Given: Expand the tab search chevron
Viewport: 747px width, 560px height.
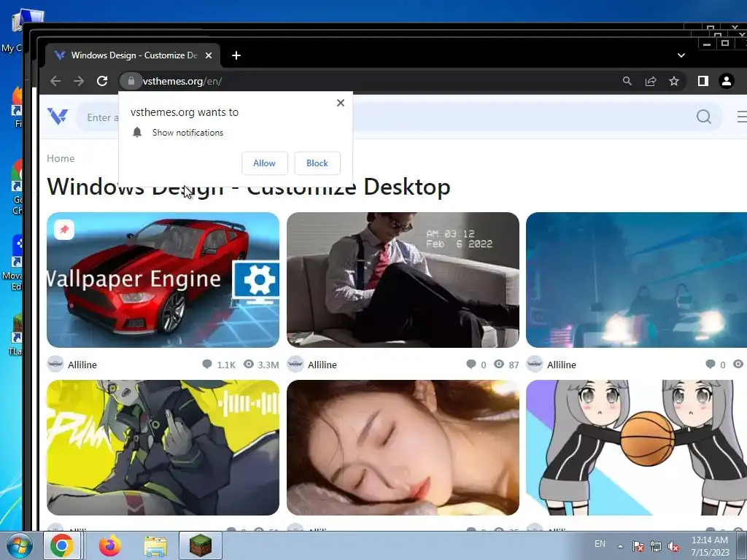Looking at the screenshot, I should point(681,55).
